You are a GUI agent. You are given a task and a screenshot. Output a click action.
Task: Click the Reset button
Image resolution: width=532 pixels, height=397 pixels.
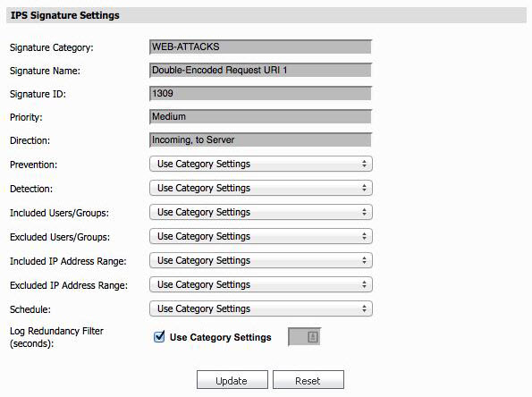pyautogui.click(x=308, y=380)
